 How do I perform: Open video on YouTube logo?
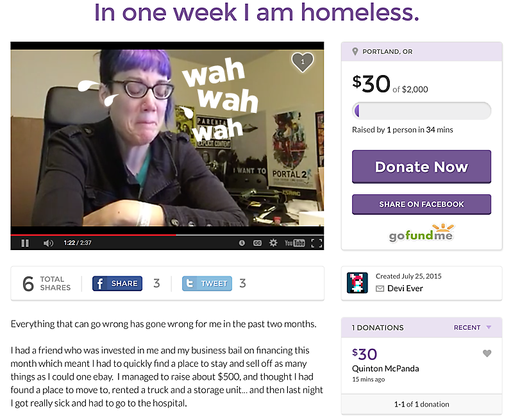pyautogui.click(x=295, y=243)
